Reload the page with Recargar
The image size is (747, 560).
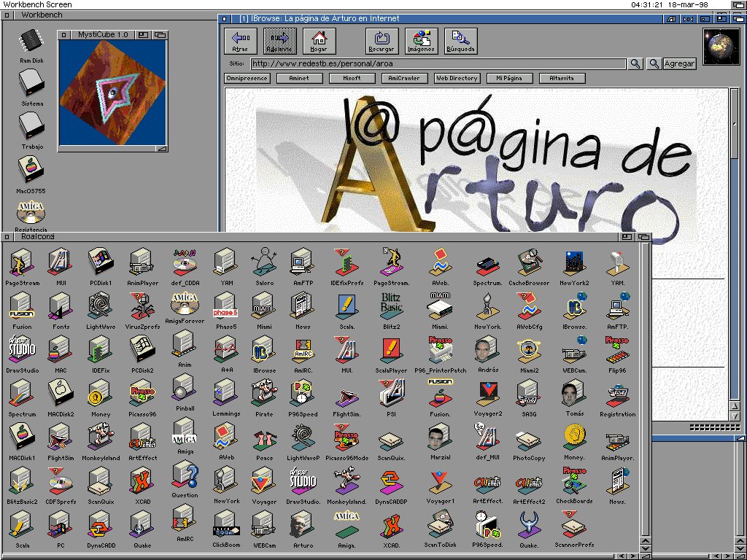[x=382, y=41]
